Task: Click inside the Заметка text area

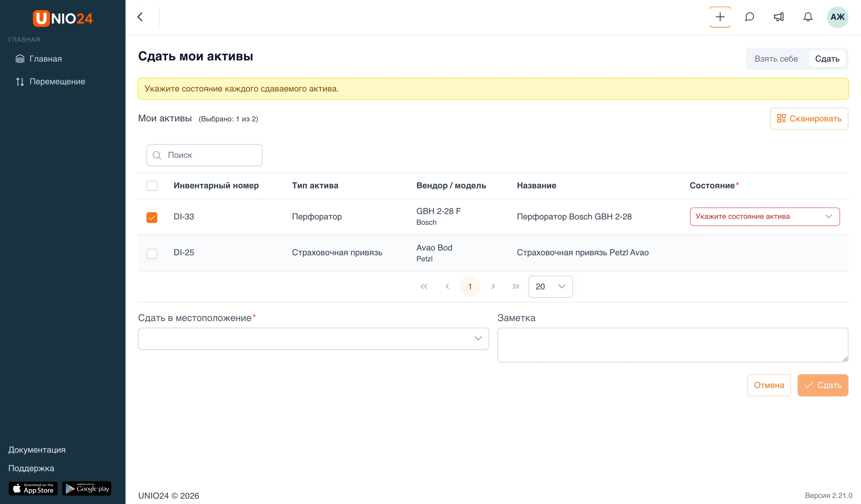Action: pyautogui.click(x=672, y=345)
